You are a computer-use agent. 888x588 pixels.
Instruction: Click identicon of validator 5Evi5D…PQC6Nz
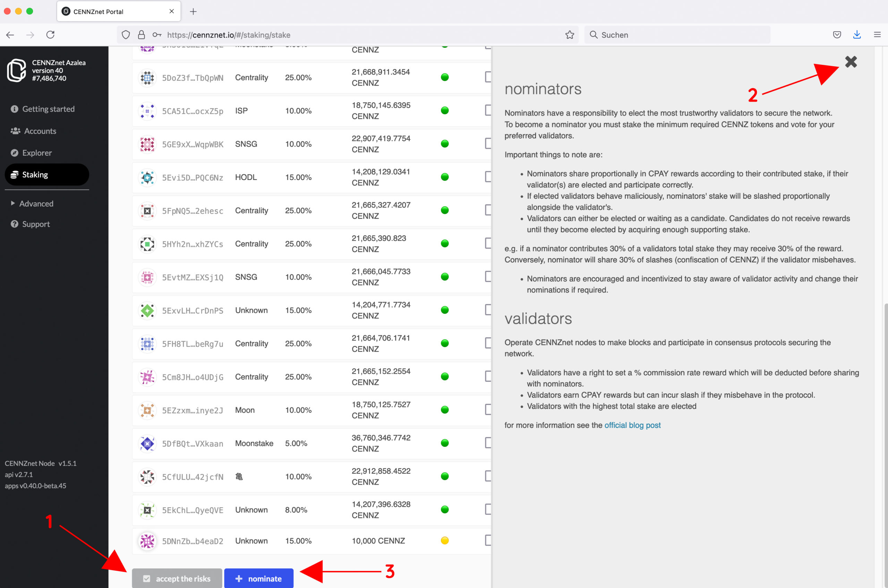147,178
